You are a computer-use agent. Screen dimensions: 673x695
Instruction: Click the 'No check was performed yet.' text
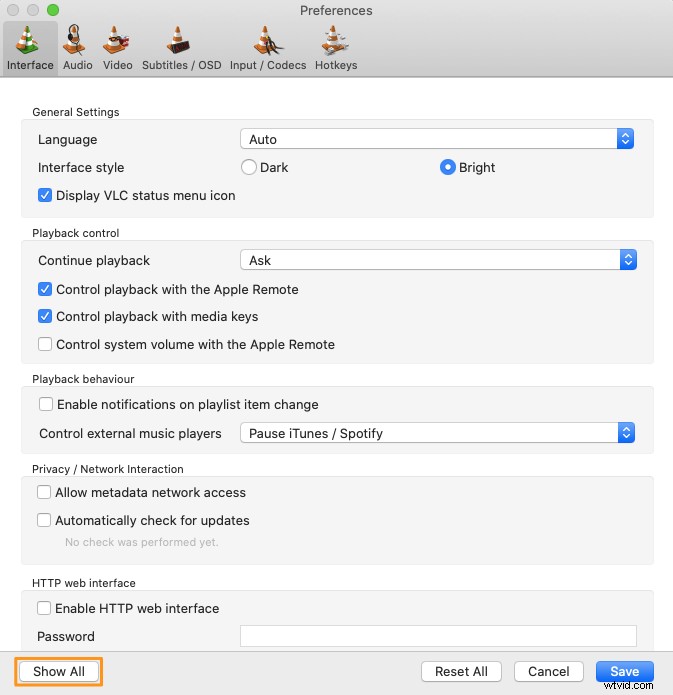click(141, 542)
